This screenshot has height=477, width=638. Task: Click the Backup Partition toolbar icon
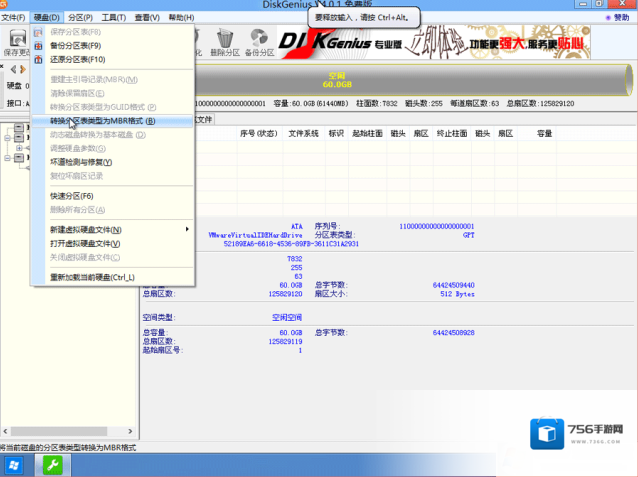pyautogui.click(x=260, y=42)
